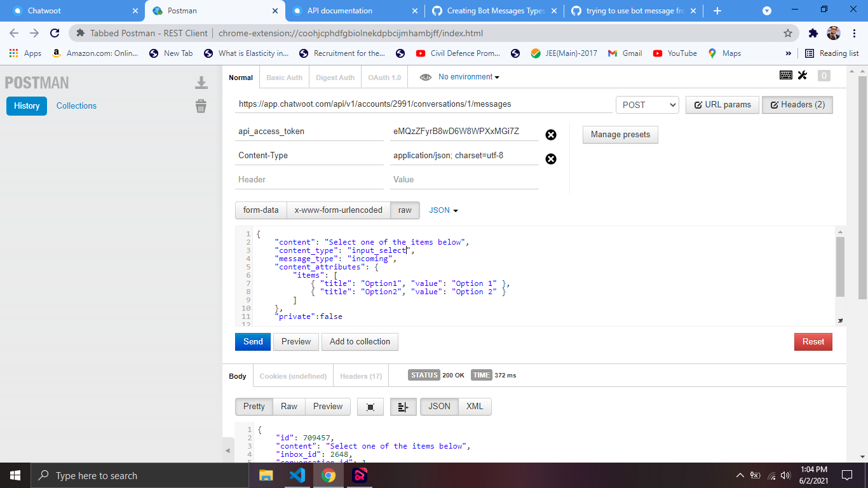This screenshot has width=868, height=488.
Task: Add this request to a collection
Action: click(360, 341)
